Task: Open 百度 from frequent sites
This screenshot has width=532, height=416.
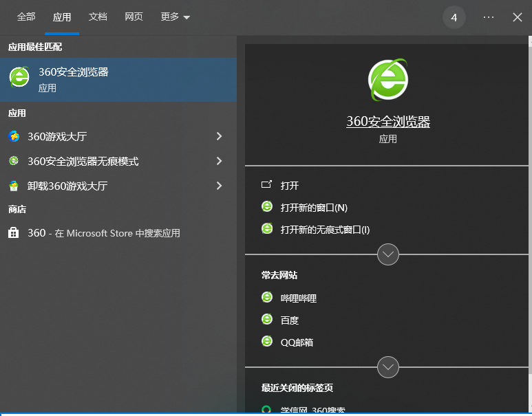Action: tap(290, 320)
